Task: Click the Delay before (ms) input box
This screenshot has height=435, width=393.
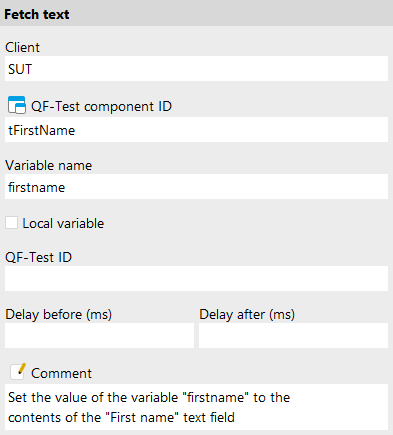Action: pos(99,336)
